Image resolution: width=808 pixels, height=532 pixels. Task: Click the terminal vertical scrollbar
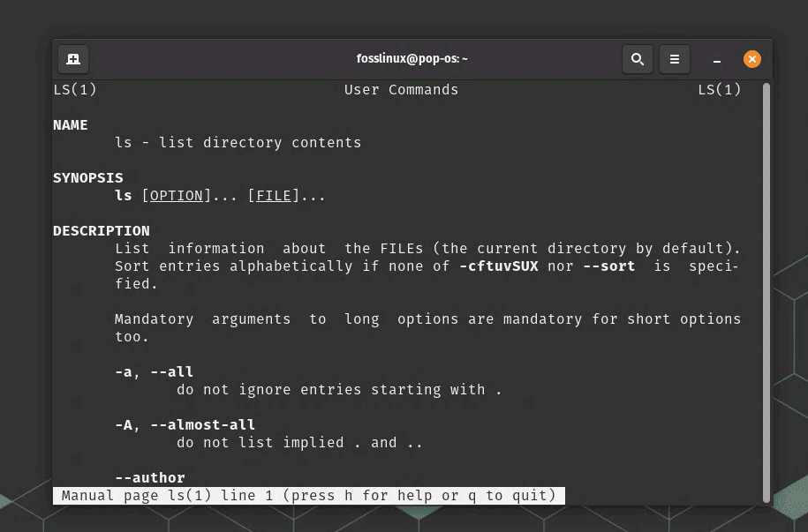click(x=766, y=293)
